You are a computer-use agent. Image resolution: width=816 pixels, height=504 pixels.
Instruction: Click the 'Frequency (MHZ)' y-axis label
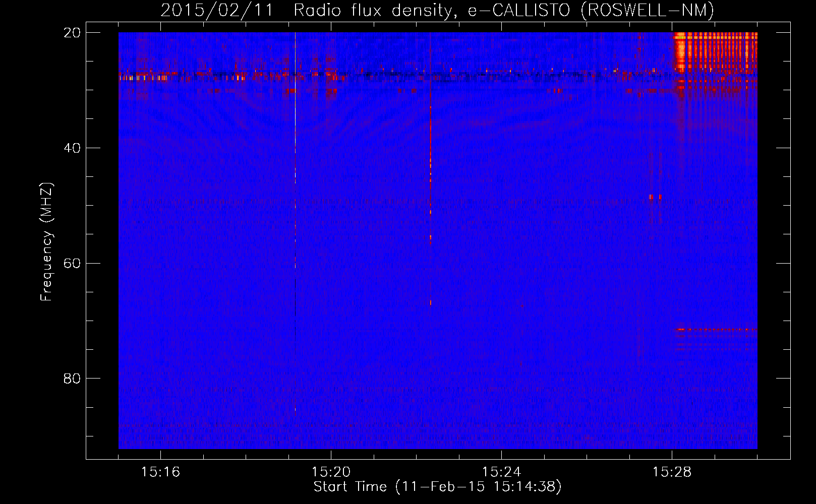[46, 242]
